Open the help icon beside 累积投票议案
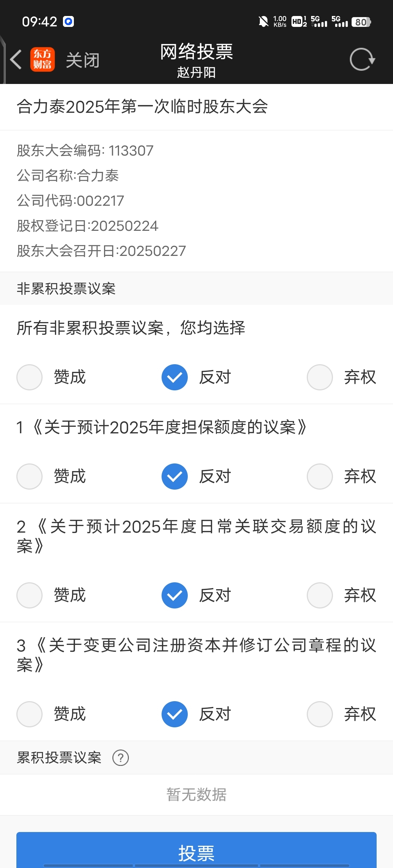This screenshot has height=868, width=393. (120, 758)
